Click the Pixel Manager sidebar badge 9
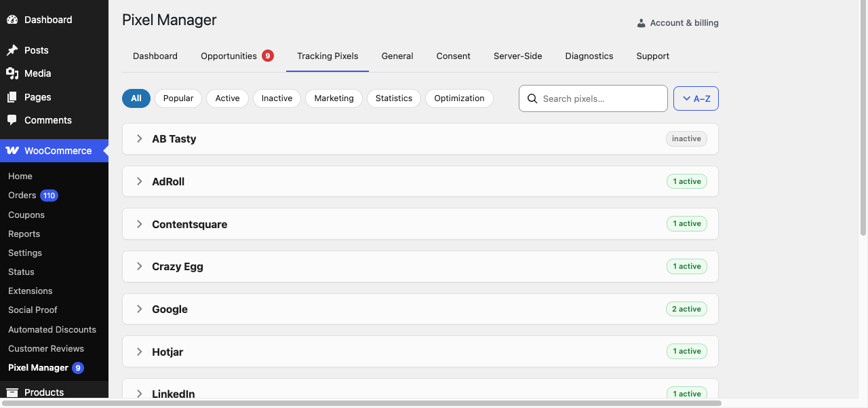This screenshot has height=408, width=868. 78,368
